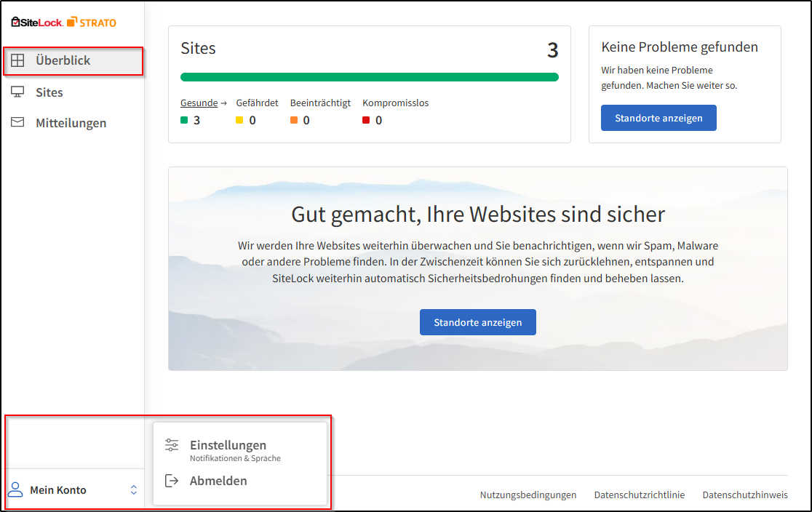Image resolution: width=812 pixels, height=512 pixels.
Task: Open the Datenschutzrichtlinie link
Action: click(640, 495)
